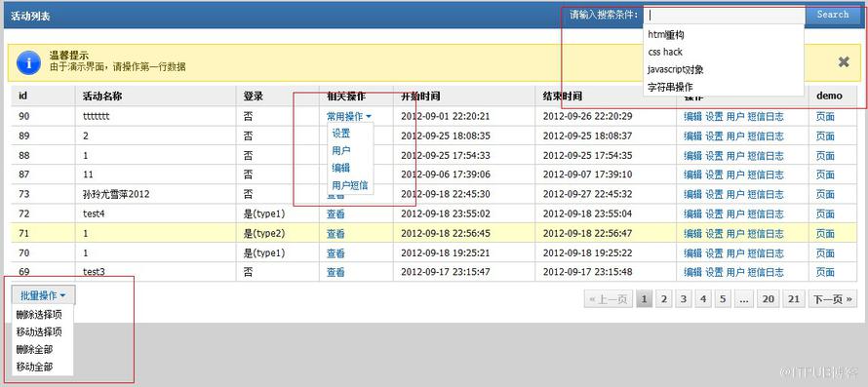
Task: Open demo 页面 link in row 73
Action: pos(825,194)
